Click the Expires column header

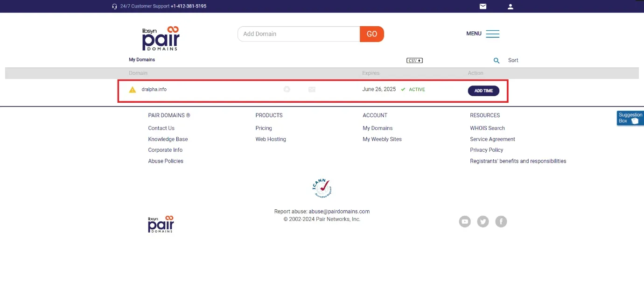click(x=371, y=73)
